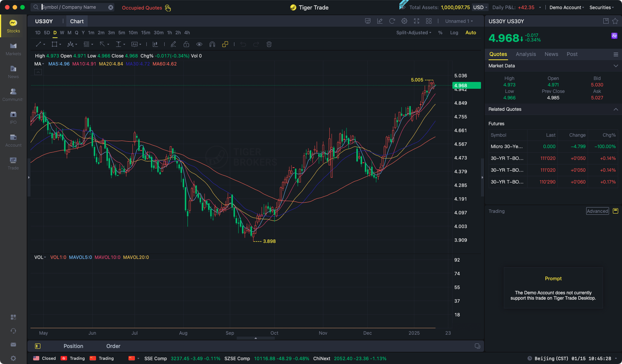
Task: Click the Order tab at bottom
Action: (113, 346)
